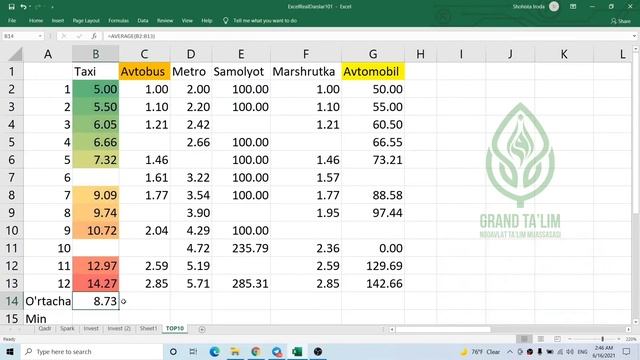This screenshot has width=640, height=360.
Task: Click the zoom slider handle
Action: 602,339
